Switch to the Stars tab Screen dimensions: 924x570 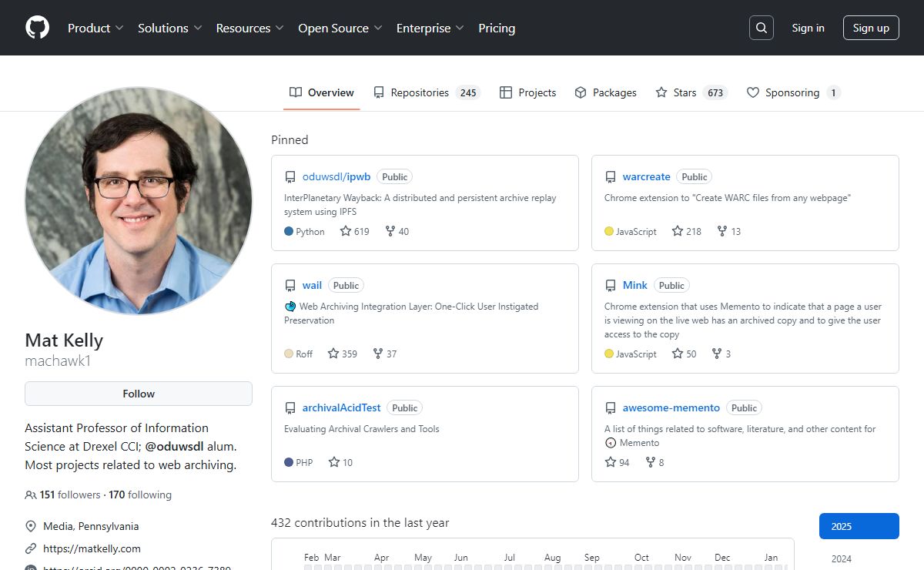pos(691,92)
